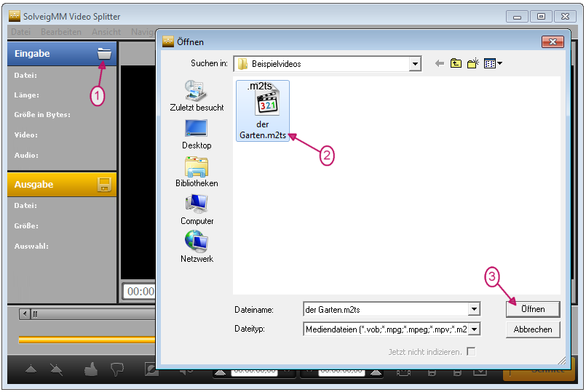Close the Öffnen dialog
The image size is (586, 392).
pyautogui.click(x=553, y=41)
